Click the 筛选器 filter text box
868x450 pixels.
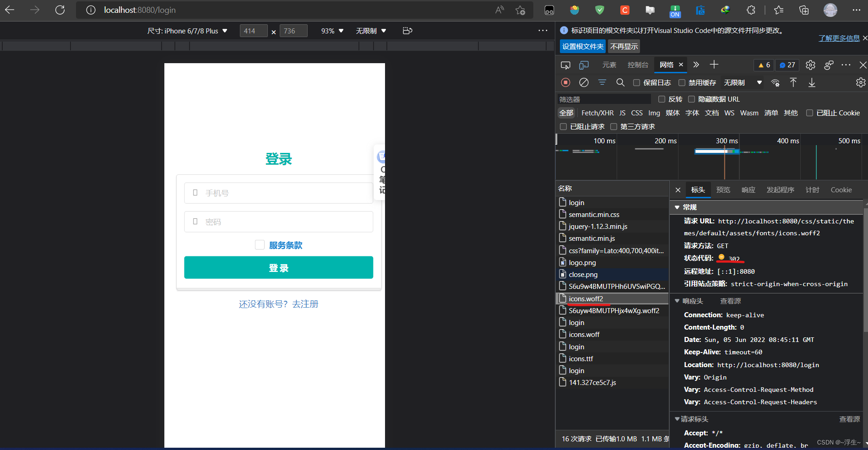[604, 99]
